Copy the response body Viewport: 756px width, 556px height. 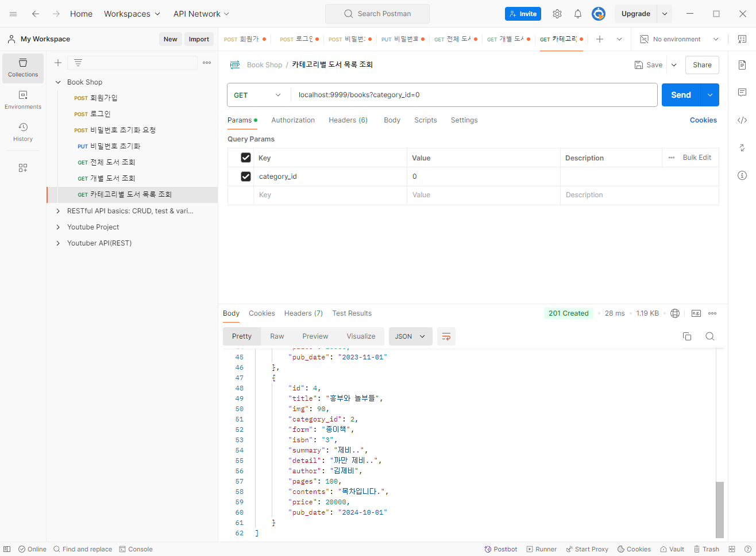click(x=687, y=336)
